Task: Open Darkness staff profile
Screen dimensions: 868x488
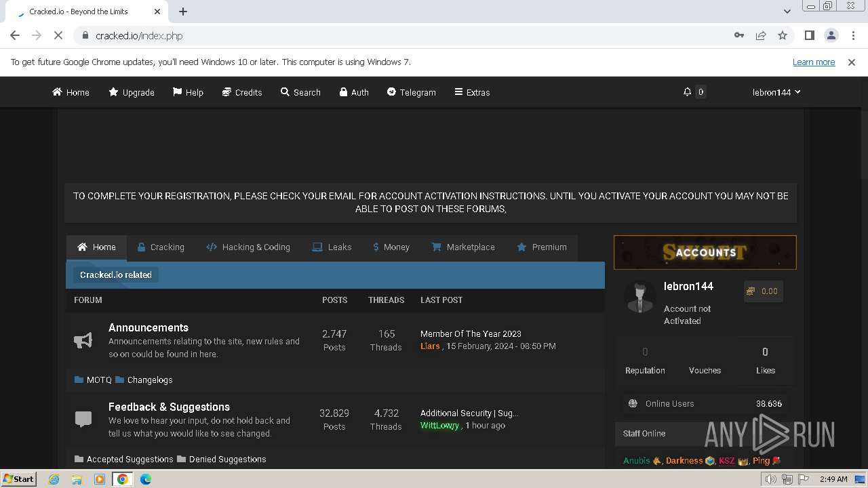Action: (684, 460)
